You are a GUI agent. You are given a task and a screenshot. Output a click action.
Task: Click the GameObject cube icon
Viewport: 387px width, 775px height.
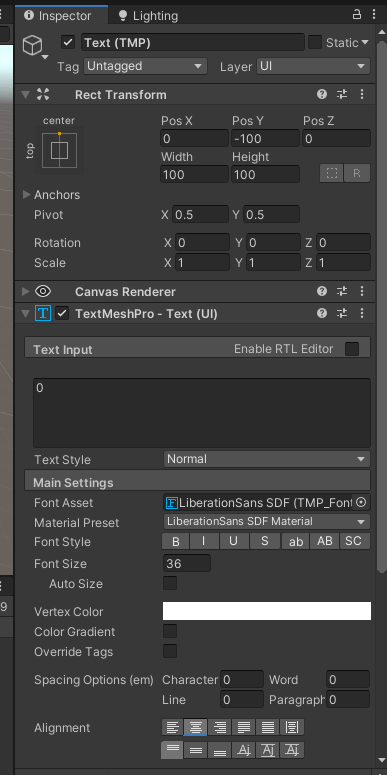[33, 46]
